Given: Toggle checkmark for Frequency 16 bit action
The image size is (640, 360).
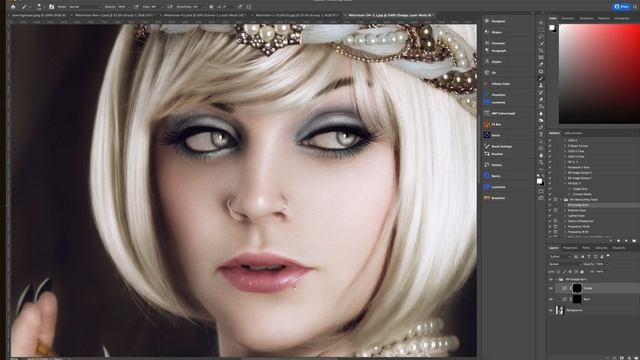Looking at the screenshot, I should (550, 226).
